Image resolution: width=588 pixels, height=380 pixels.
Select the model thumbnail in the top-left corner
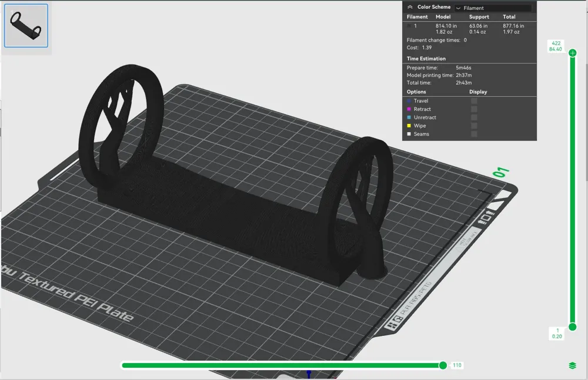[x=26, y=25]
